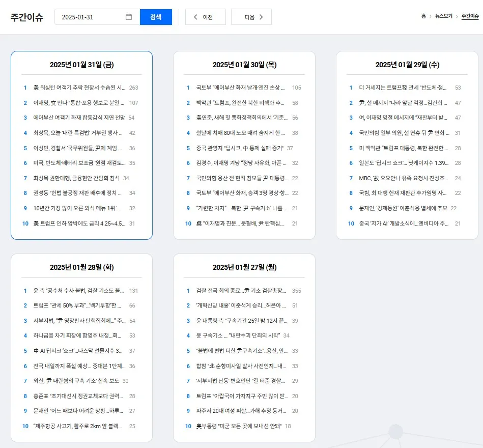Open headline 10년간 가장 많이 오른 외식 메뉴
The height and width of the screenshot is (448, 483).
coord(77,209)
